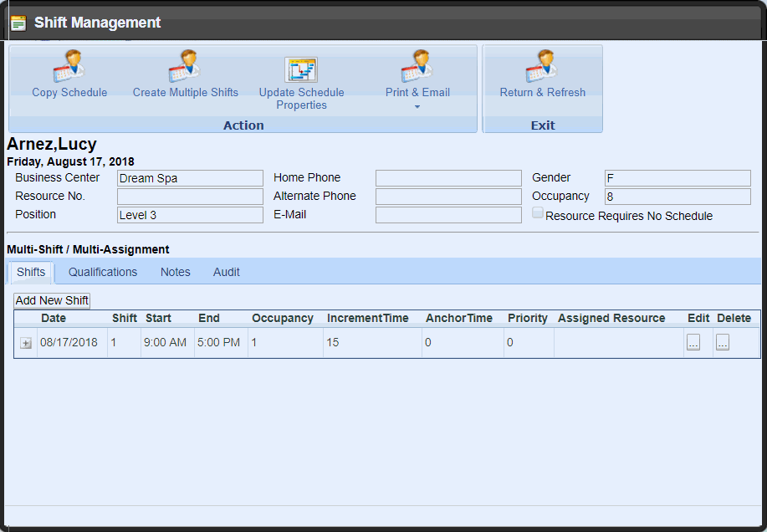Image resolution: width=767 pixels, height=532 pixels.
Task: Expand the 08/17/2018 shift row
Action: click(x=26, y=343)
